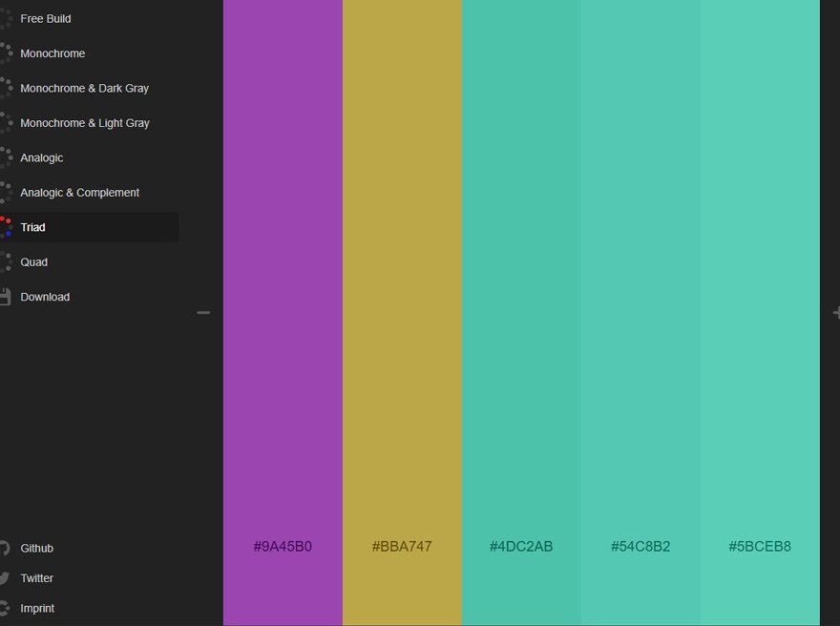Click the minus handle beside the purple column
Viewport: 840px width, 626px height.
(203, 312)
